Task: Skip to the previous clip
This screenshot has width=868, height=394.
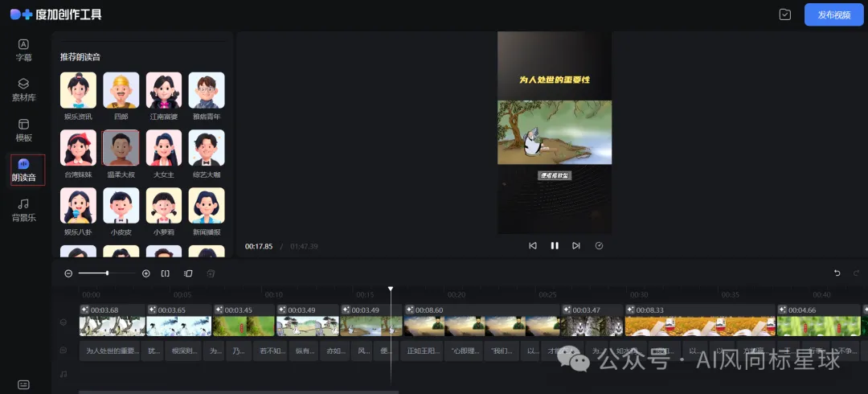Action: click(x=533, y=245)
